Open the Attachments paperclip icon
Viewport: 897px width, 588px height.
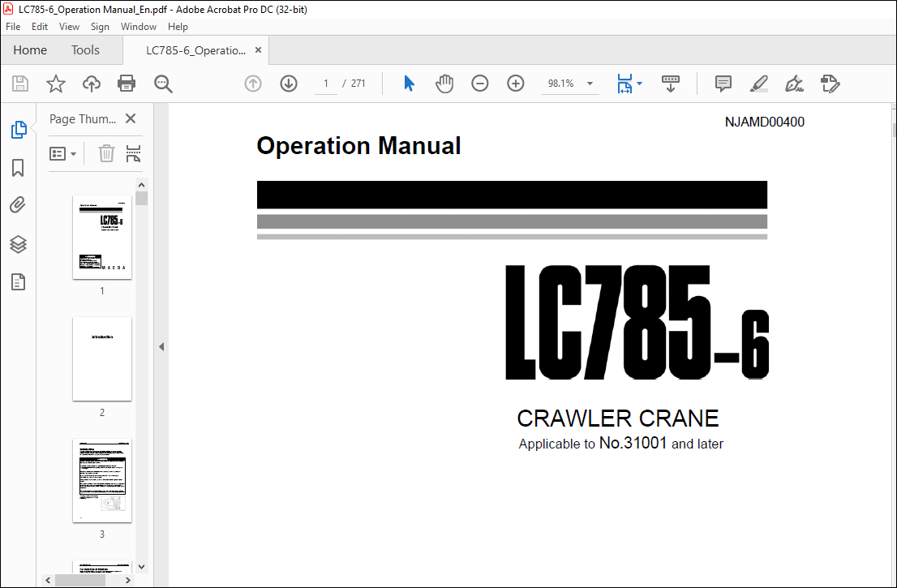click(18, 204)
